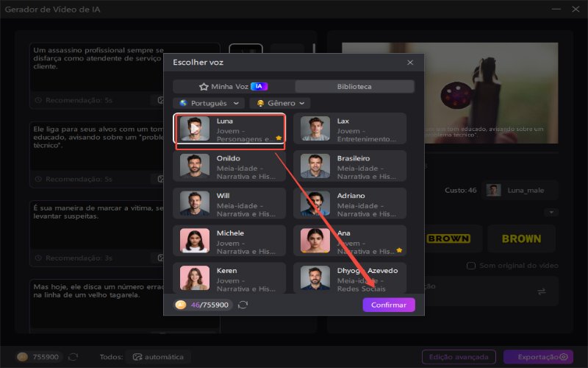
Task: Click the IA badge on Minha Voz
Action: click(259, 86)
